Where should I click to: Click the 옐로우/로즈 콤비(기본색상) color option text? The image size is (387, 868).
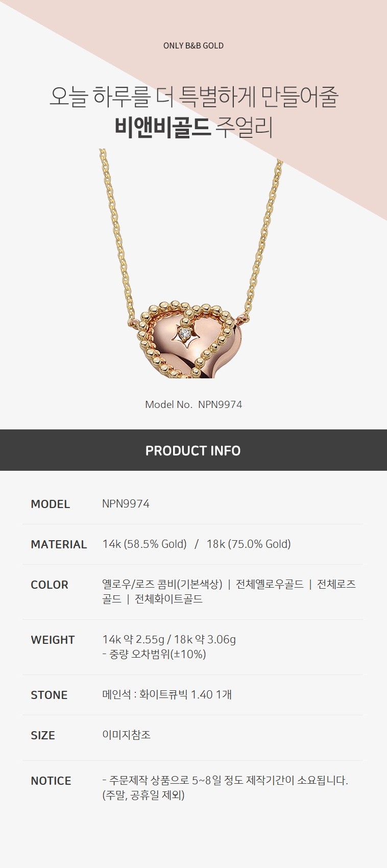162,584
